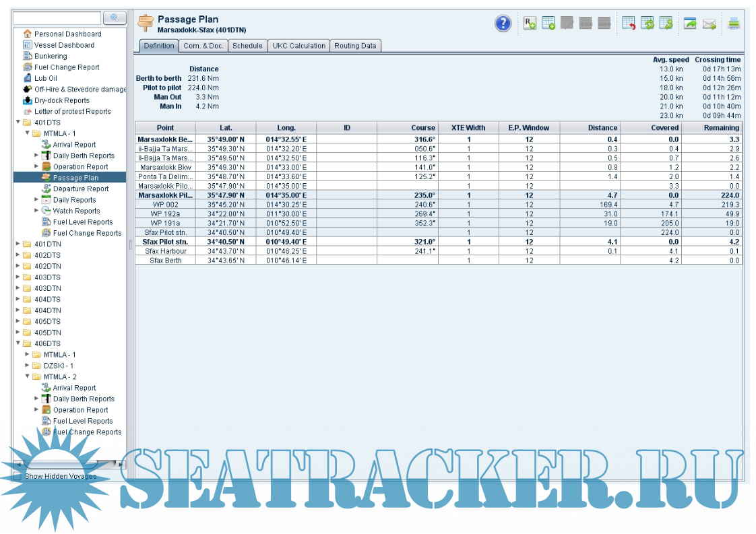The height and width of the screenshot is (534, 756).
Task: Open Vessel Dashboard in the sidebar
Action: click(64, 45)
